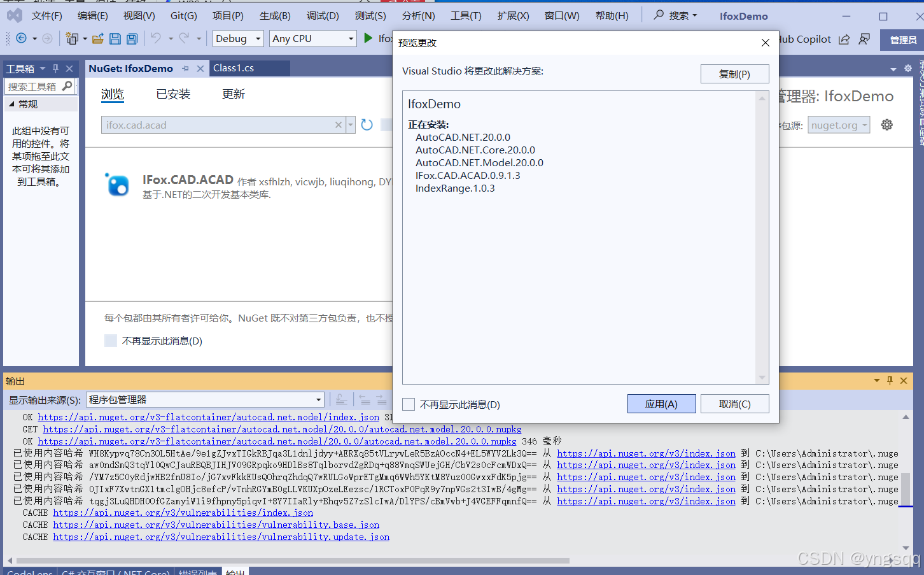Viewport: 924px width, 575px height.
Task: Select the 更新 tab in NuGet
Action: click(x=233, y=94)
